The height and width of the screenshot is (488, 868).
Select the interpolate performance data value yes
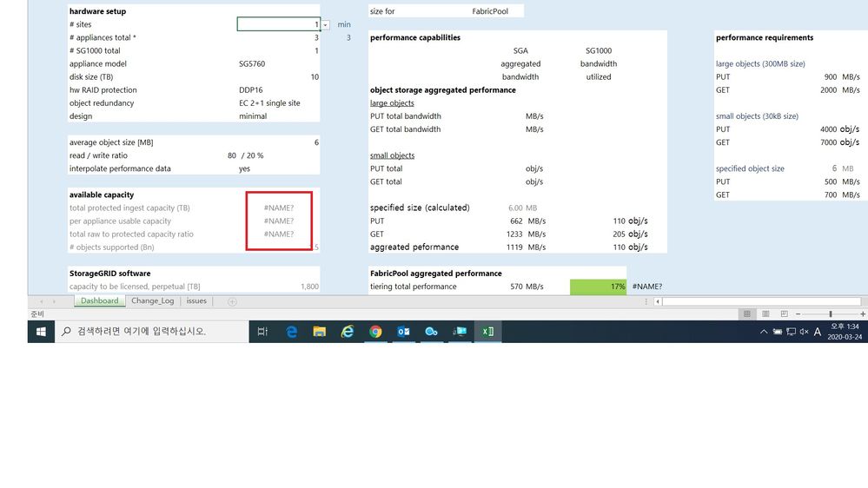tap(244, 168)
